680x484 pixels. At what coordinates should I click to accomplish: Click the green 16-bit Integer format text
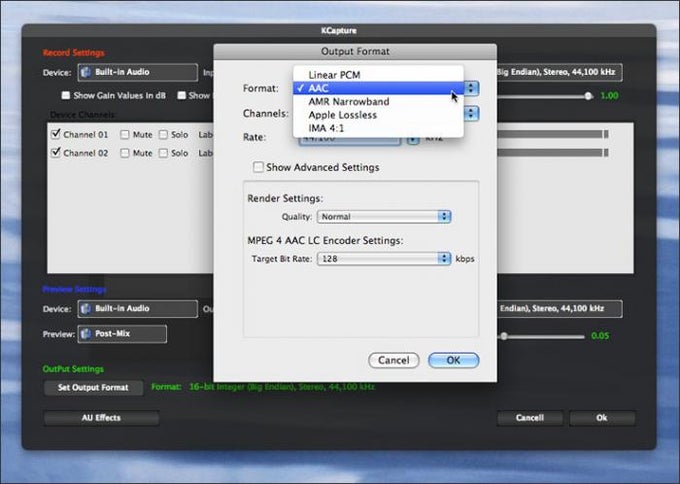point(282,387)
